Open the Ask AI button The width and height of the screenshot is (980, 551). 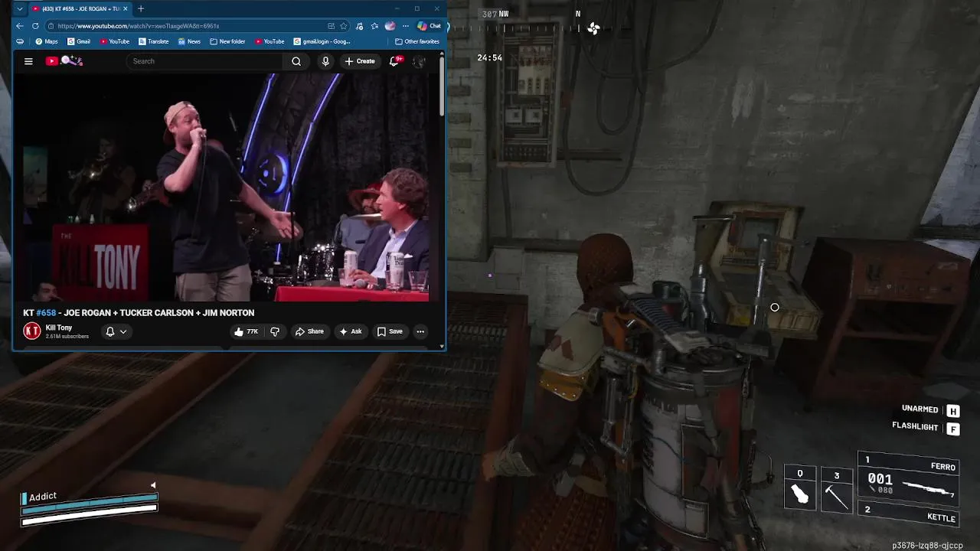(x=351, y=331)
